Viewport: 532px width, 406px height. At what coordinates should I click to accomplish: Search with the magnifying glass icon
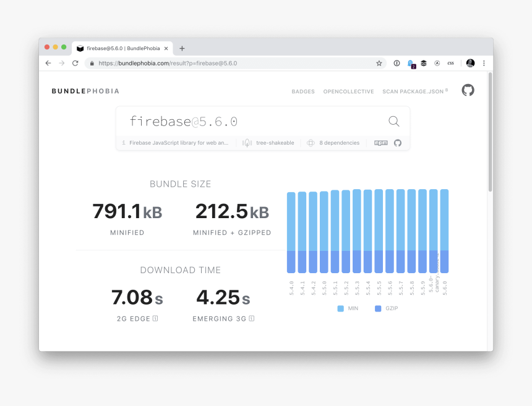pyautogui.click(x=393, y=121)
